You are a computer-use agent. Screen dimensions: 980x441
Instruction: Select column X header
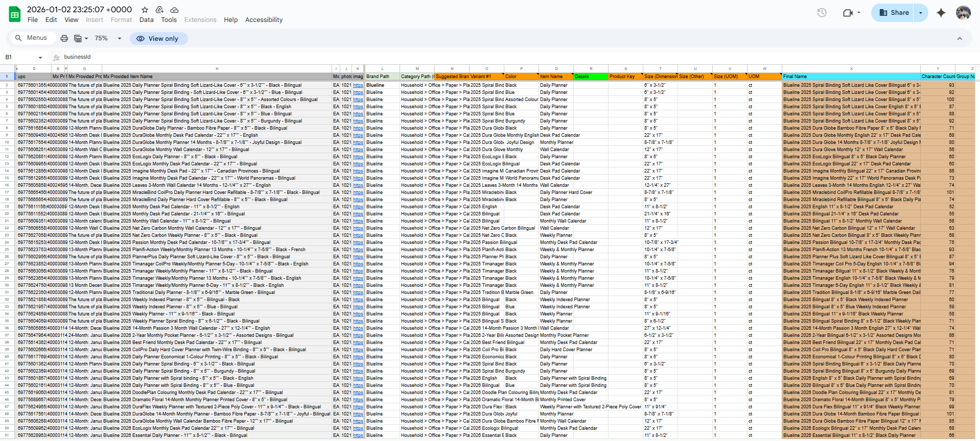tap(851, 68)
